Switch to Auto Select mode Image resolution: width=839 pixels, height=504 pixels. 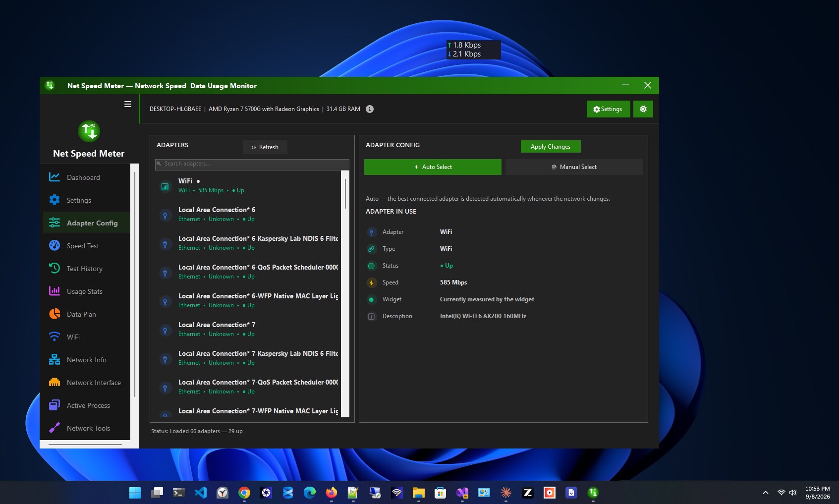point(433,167)
